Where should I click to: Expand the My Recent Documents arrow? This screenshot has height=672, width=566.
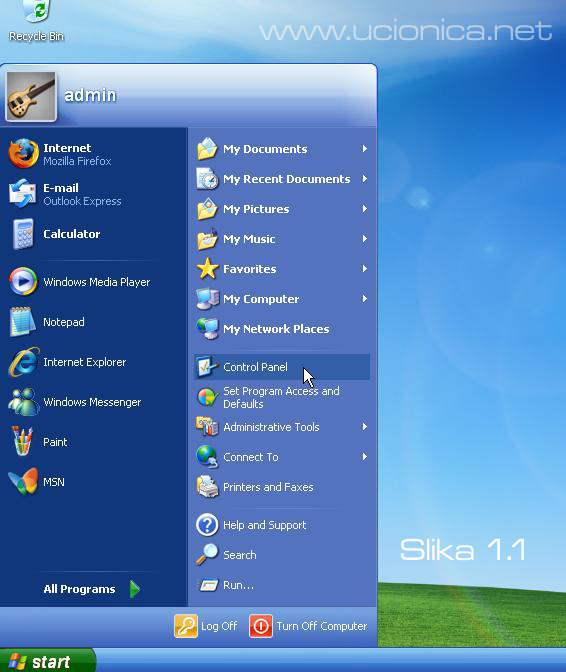click(x=365, y=179)
